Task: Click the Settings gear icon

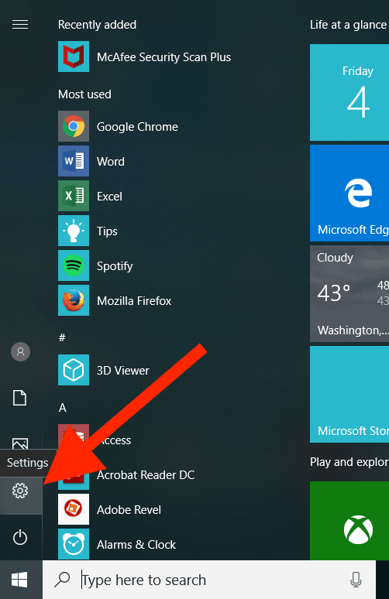Action: 20,491
